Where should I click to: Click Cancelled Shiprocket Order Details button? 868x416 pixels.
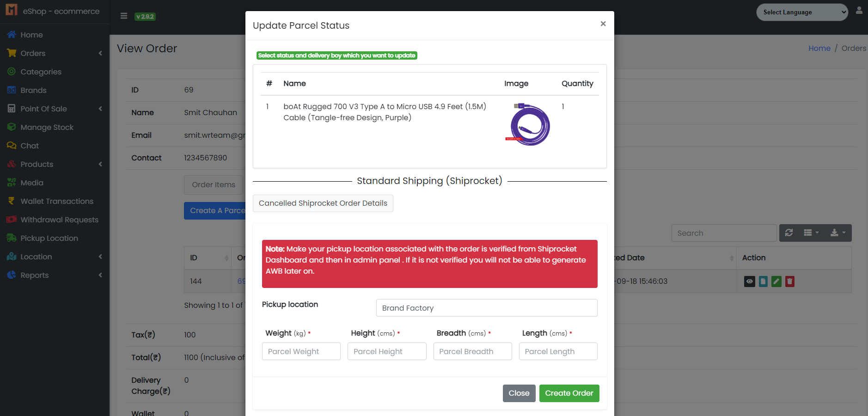323,203
